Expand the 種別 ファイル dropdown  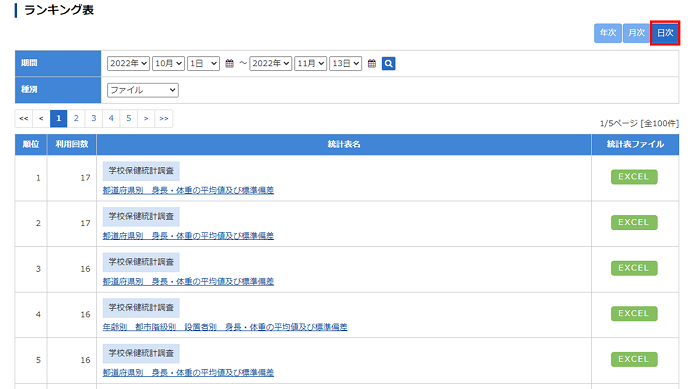(143, 90)
